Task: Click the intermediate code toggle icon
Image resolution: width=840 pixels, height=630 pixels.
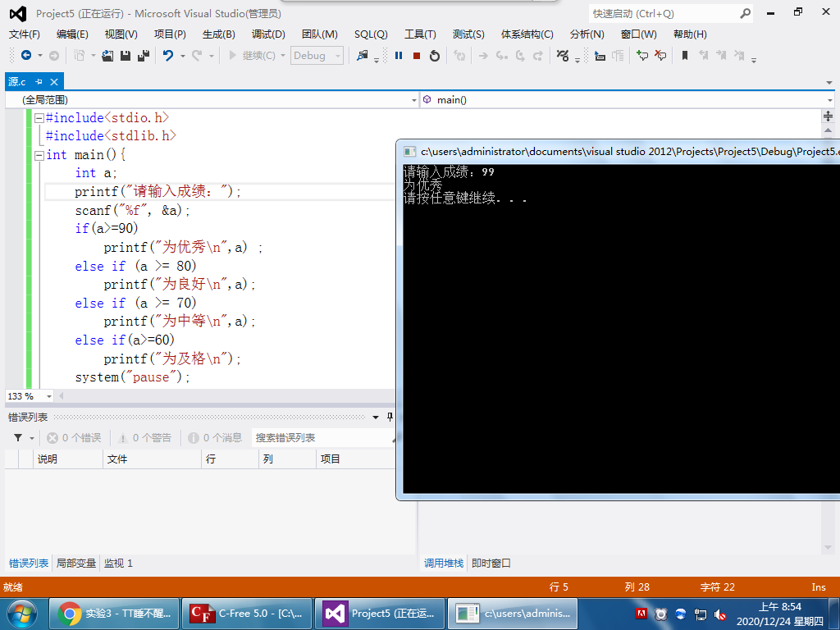Action: pos(563,55)
